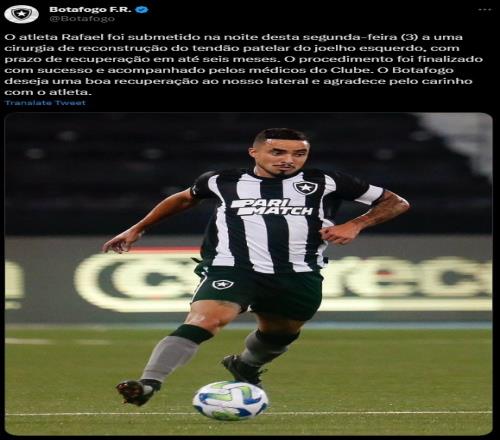Screen dimensions: 500x440
Task: Click the star crest on the shorts
Action: (x=223, y=284)
